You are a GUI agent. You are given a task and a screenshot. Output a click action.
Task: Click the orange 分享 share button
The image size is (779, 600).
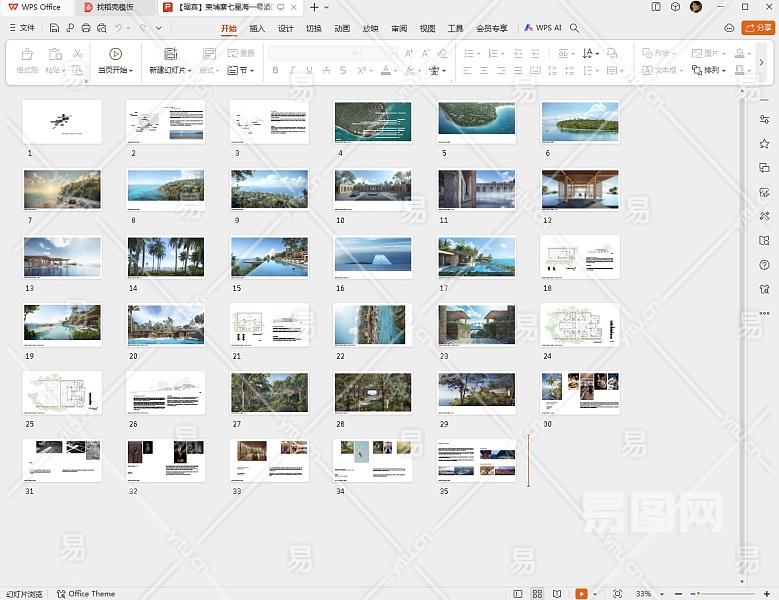pos(758,28)
